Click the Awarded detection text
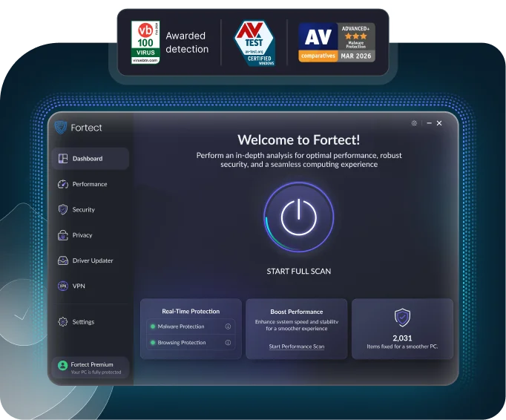This screenshot has height=420, width=506. pos(187,42)
